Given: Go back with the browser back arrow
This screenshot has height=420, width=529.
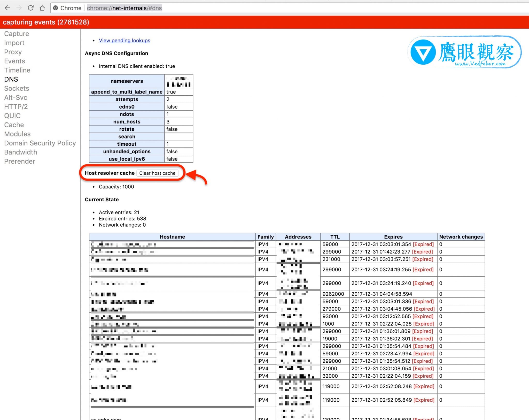Looking at the screenshot, I should (7, 8).
